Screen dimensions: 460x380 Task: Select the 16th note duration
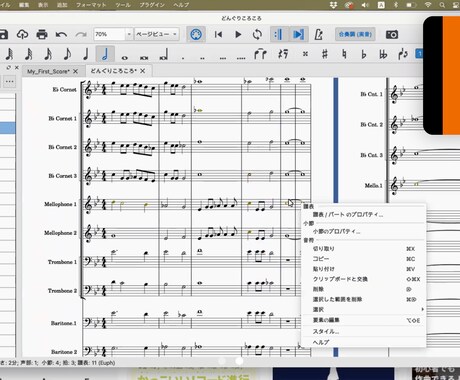(x=48, y=54)
